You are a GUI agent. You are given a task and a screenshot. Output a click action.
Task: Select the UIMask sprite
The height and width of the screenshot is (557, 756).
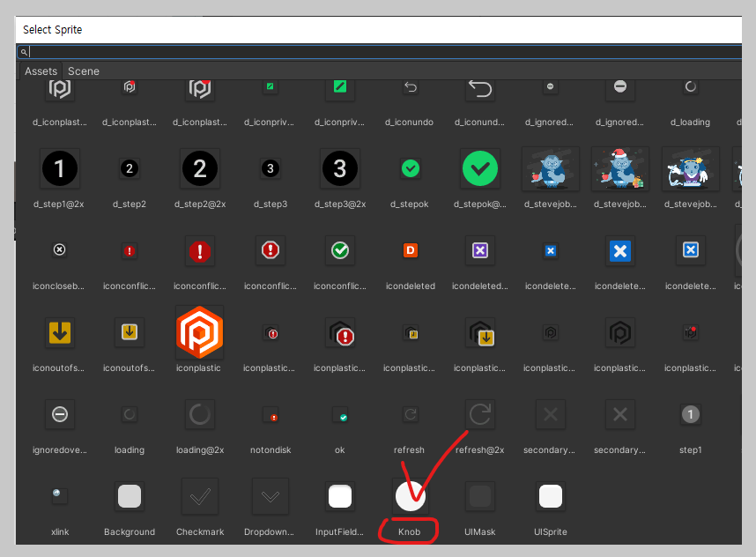[x=479, y=496]
